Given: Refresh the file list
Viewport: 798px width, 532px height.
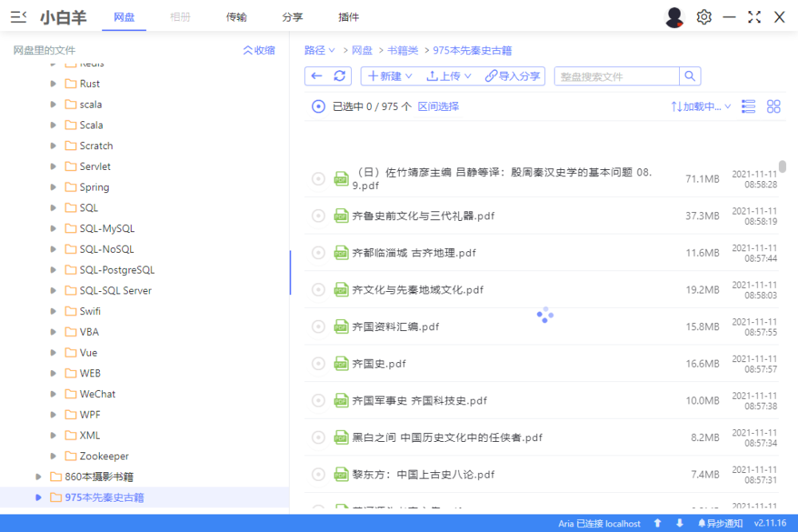Looking at the screenshot, I should pos(339,77).
